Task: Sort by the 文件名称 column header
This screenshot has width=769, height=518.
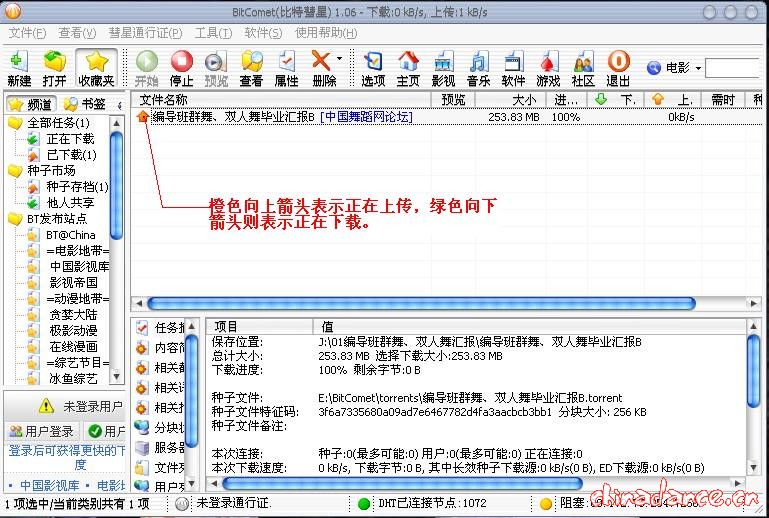Action: pyautogui.click(x=281, y=100)
